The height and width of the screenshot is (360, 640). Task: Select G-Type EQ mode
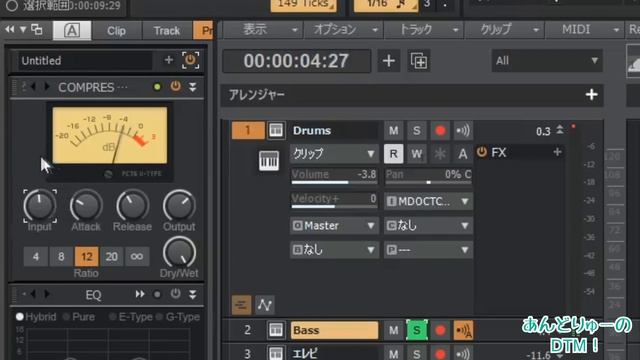(x=178, y=317)
